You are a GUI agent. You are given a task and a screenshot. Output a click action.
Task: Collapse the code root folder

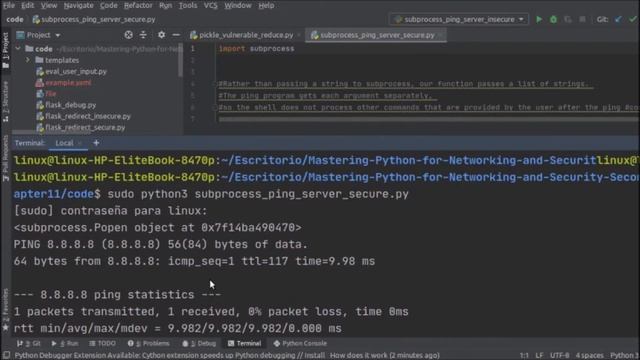(18, 49)
